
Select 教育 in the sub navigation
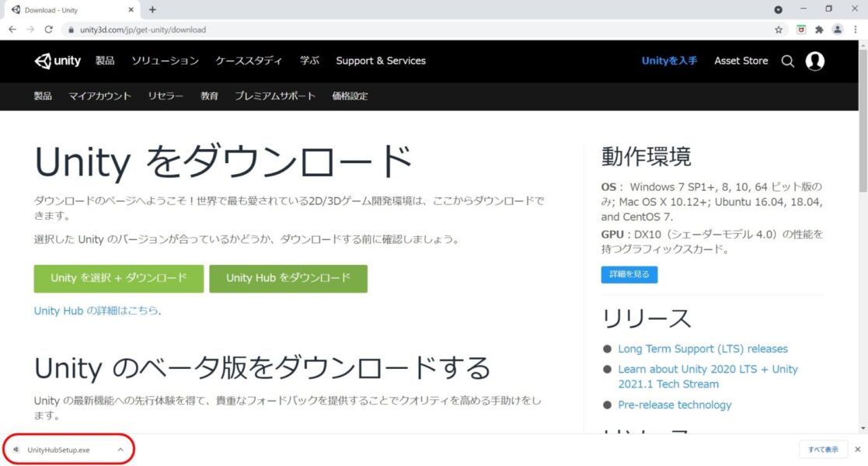coord(209,96)
